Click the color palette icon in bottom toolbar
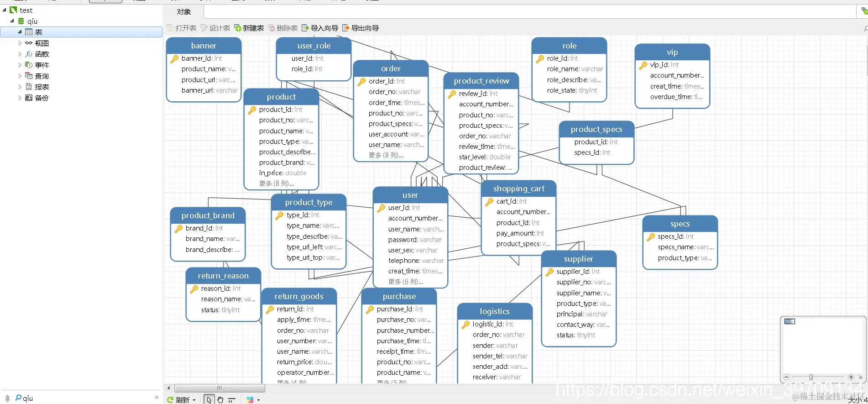The height and width of the screenshot is (404, 868). (250, 399)
